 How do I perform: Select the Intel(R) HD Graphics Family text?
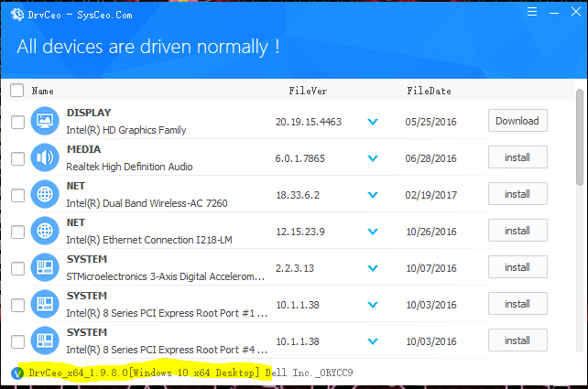126,130
